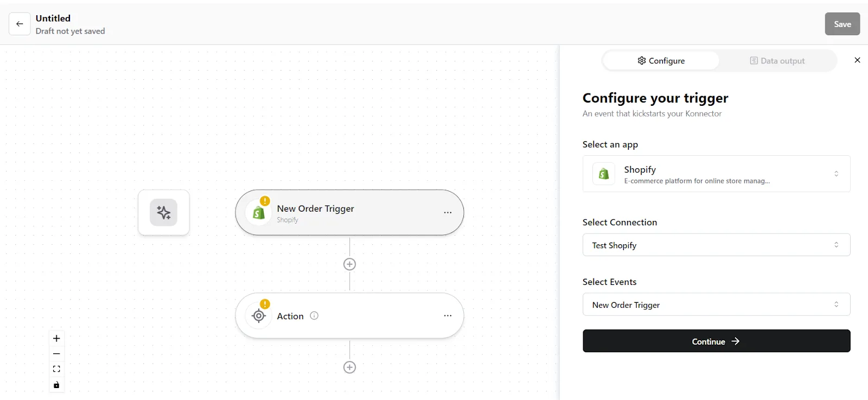Screen dimensions: 868x400
Task: Click the 'Draft not yet saved' status text
Action: 71,31
